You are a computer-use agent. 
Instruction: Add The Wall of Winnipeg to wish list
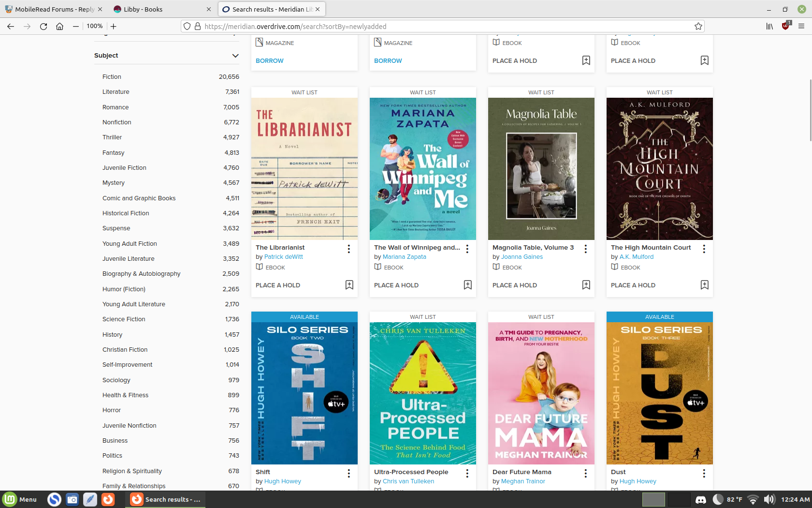pos(468,285)
